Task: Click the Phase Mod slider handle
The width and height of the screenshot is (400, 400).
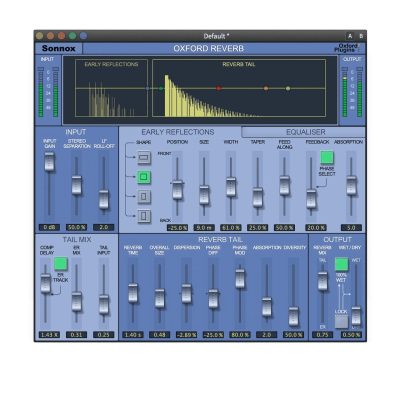Action: tap(240, 279)
